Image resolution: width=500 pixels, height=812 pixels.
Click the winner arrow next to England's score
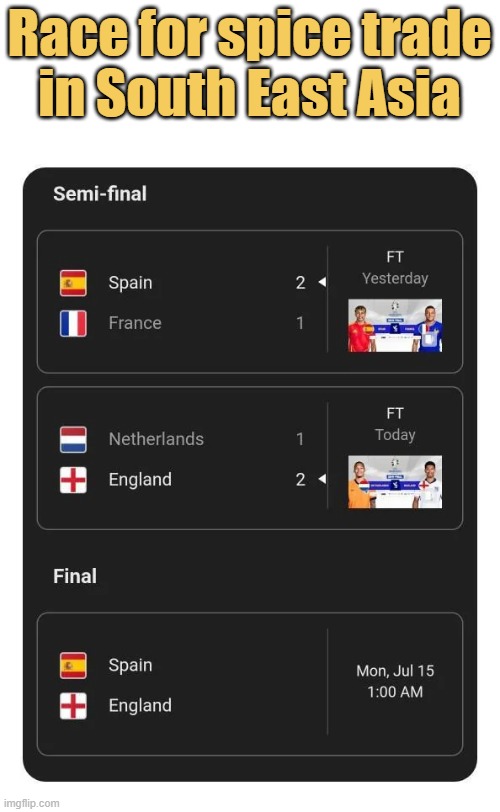322,479
